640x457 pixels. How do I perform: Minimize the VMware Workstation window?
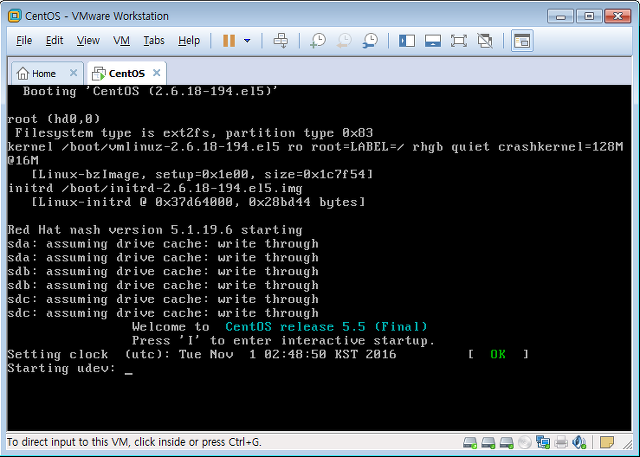tap(560, 16)
